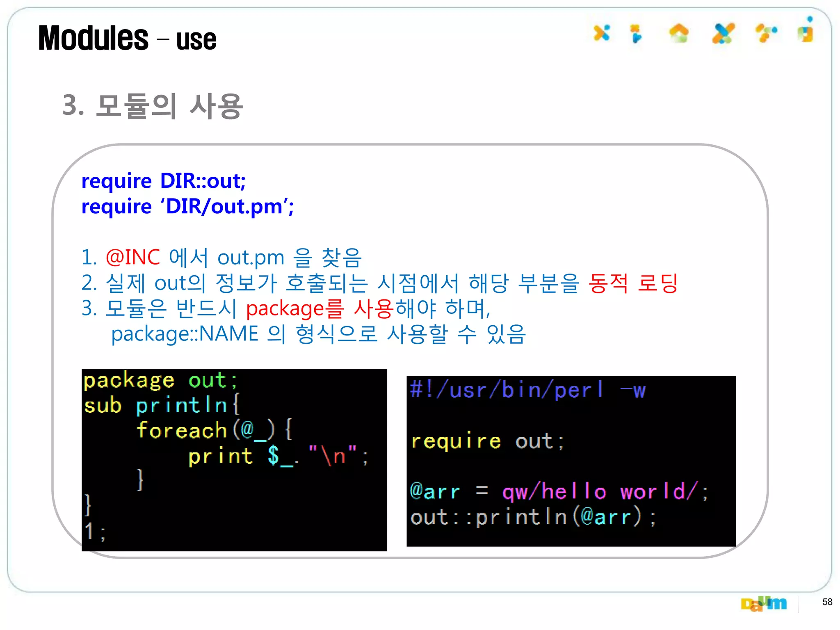Click the line 'require DIR::out;'

coord(164,181)
